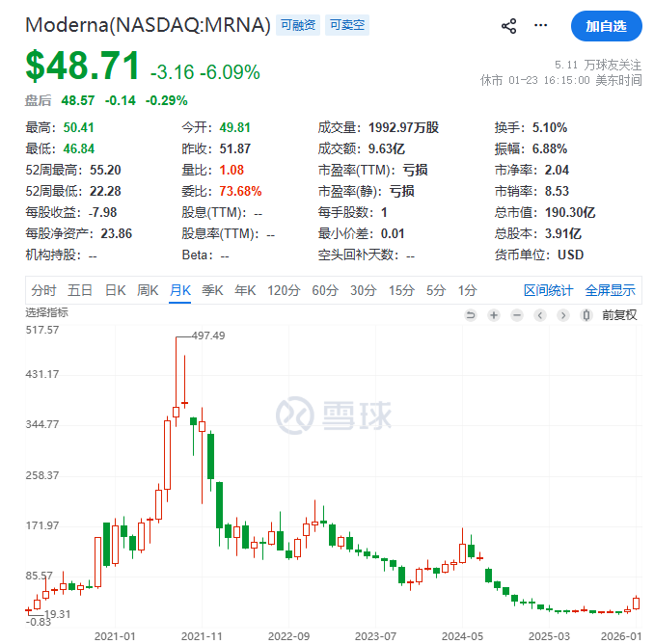Click the 总股本 value 3.91亿
Viewport: 654px width, 644px height.
click(x=563, y=234)
